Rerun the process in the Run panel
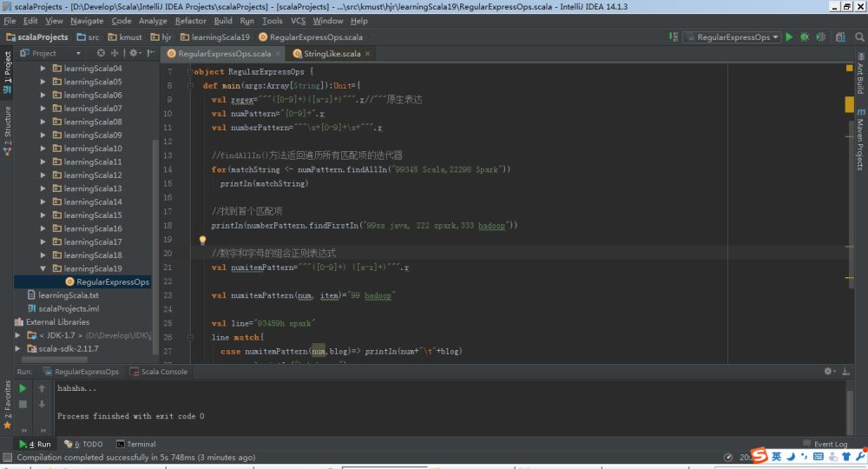This screenshot has height=469, width=868. pyautogui.click(x=23, y=388)
